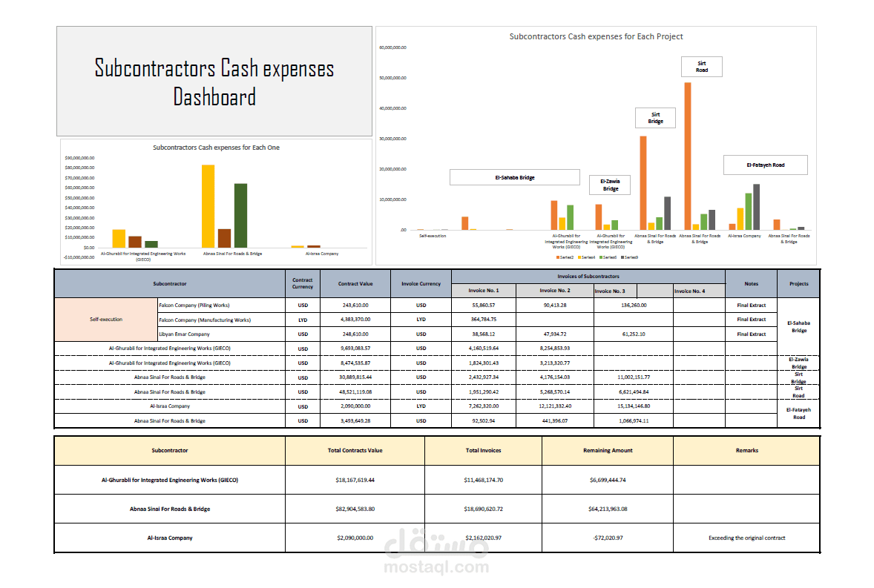Toggle the yellow Series4 legend entry

point(586,257)
